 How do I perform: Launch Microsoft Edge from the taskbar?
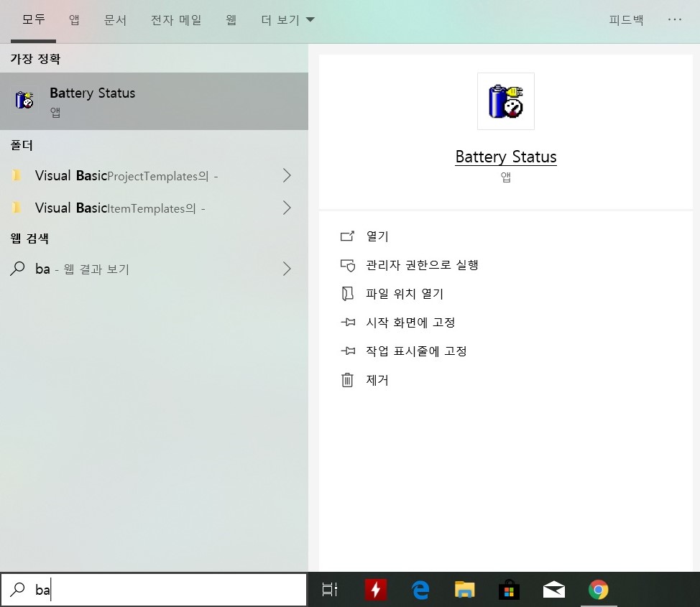coord(420,589)
